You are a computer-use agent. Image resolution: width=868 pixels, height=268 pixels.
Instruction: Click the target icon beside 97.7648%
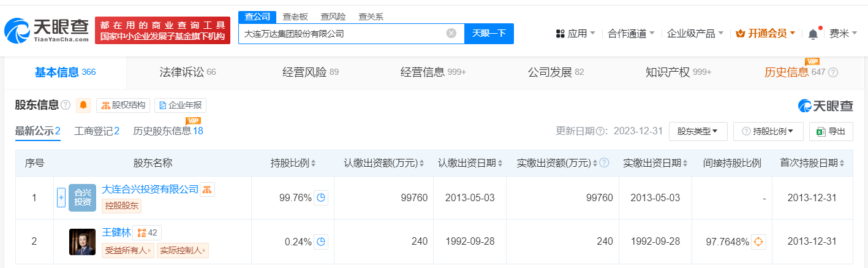pyautogui.click(x=758, y=242)
